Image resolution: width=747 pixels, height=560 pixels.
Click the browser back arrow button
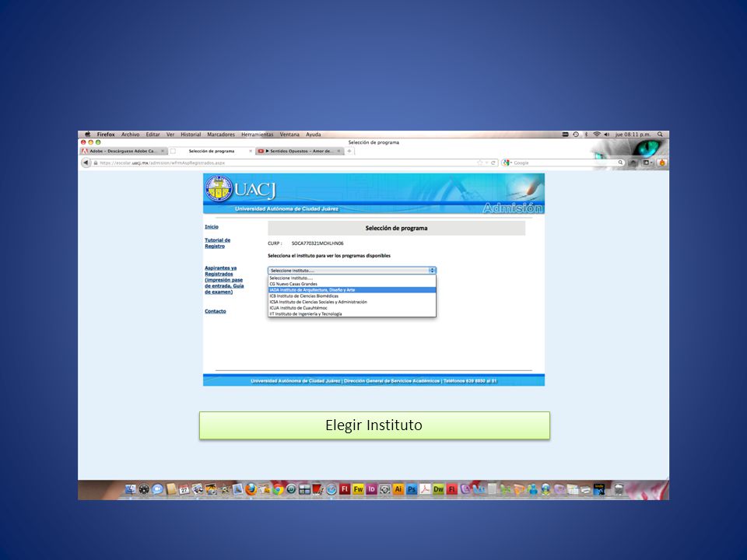click(x=86, y=163)
